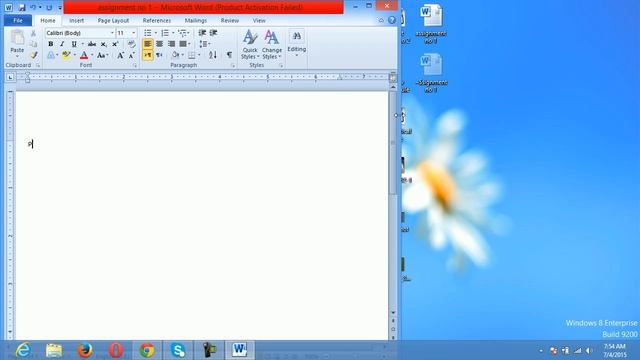Create a multilevel list
Image resolution: width=640 pixels, height=360 pixels.
[x=182, y=33]
